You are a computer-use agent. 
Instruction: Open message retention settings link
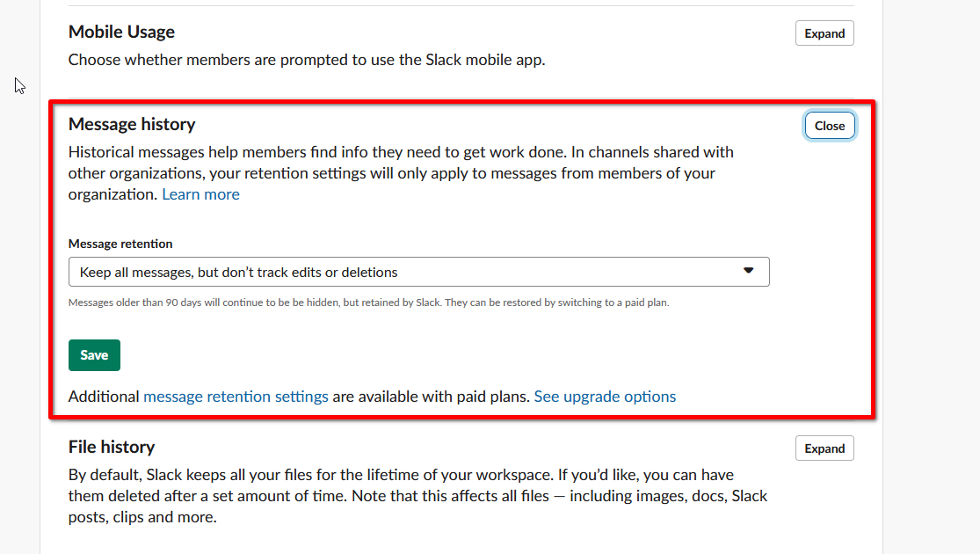point(236,397)
